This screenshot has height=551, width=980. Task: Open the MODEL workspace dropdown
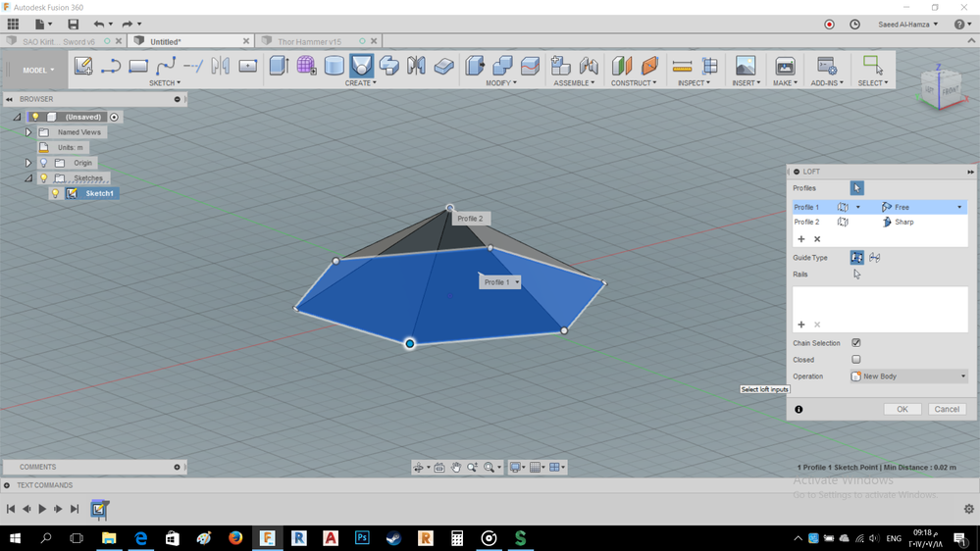pos(39,70)
